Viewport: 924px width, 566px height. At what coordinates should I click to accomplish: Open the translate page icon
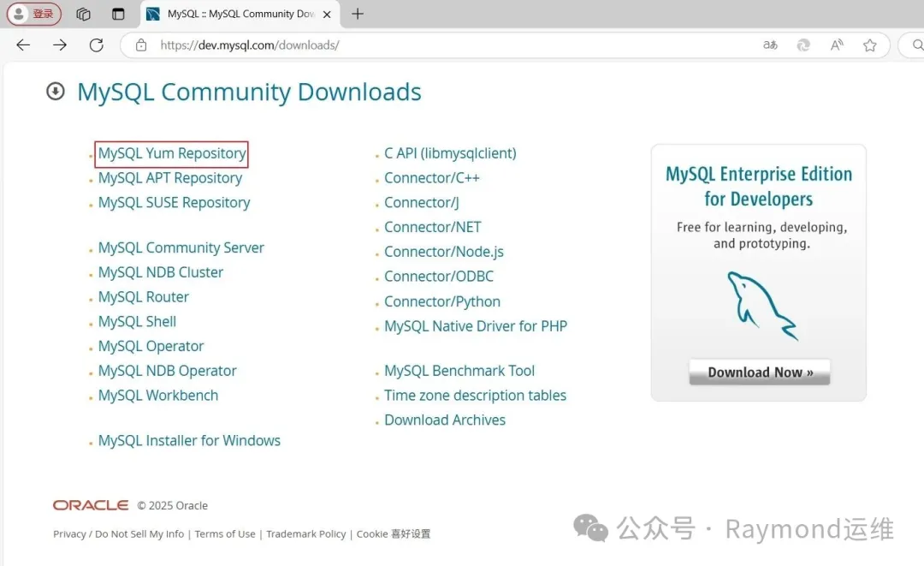[x=770, y=45]
